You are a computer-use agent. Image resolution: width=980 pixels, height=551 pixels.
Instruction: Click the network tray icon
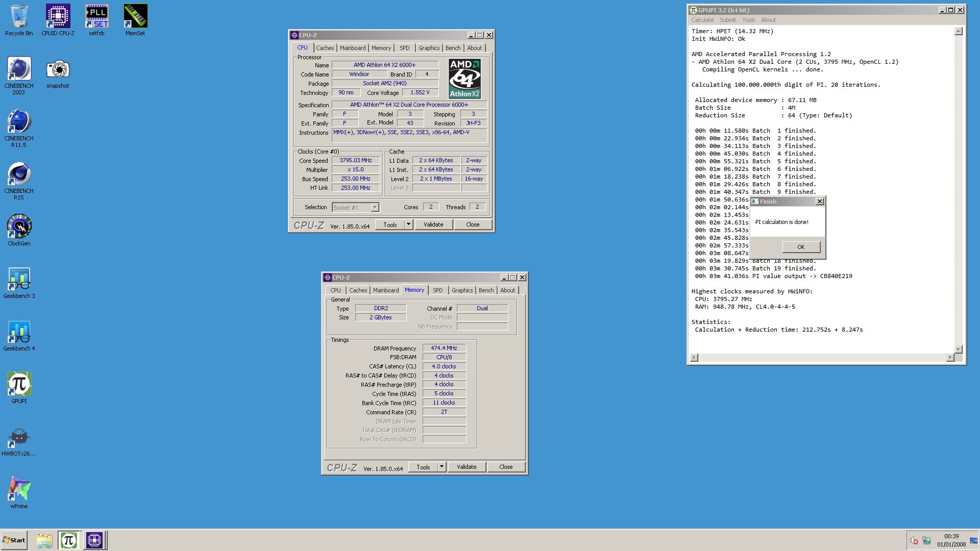pos(926,540)
